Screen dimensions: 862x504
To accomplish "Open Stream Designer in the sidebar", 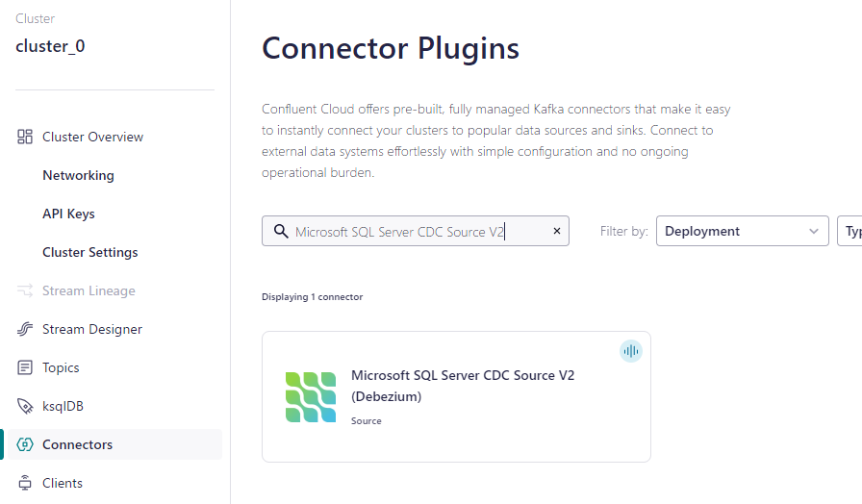I will click(x=92, y=329).
